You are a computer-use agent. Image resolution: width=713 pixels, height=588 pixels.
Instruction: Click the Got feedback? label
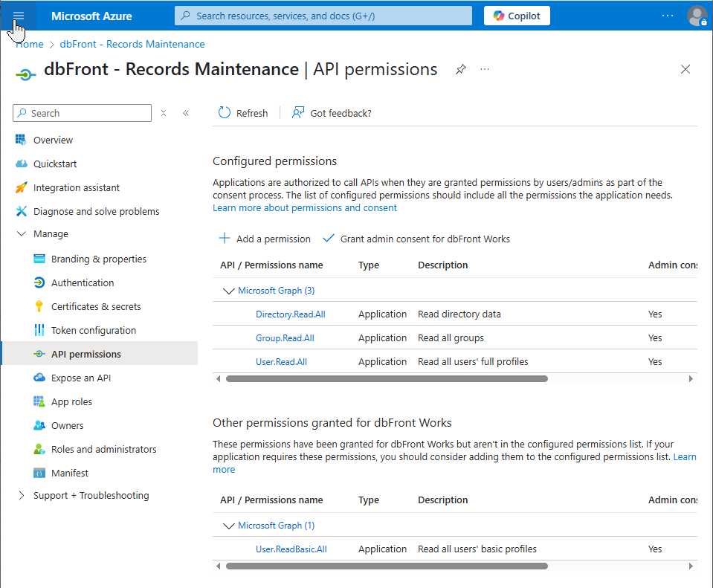(x=341, y=113)
